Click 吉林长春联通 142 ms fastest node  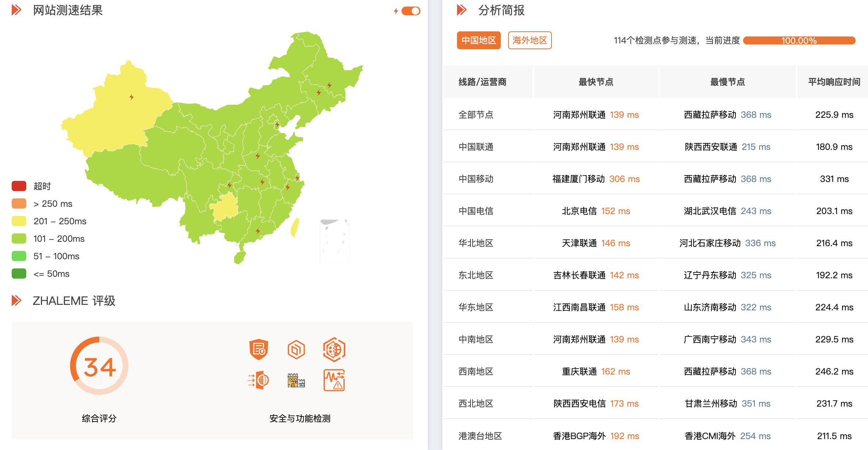point(596,275)
